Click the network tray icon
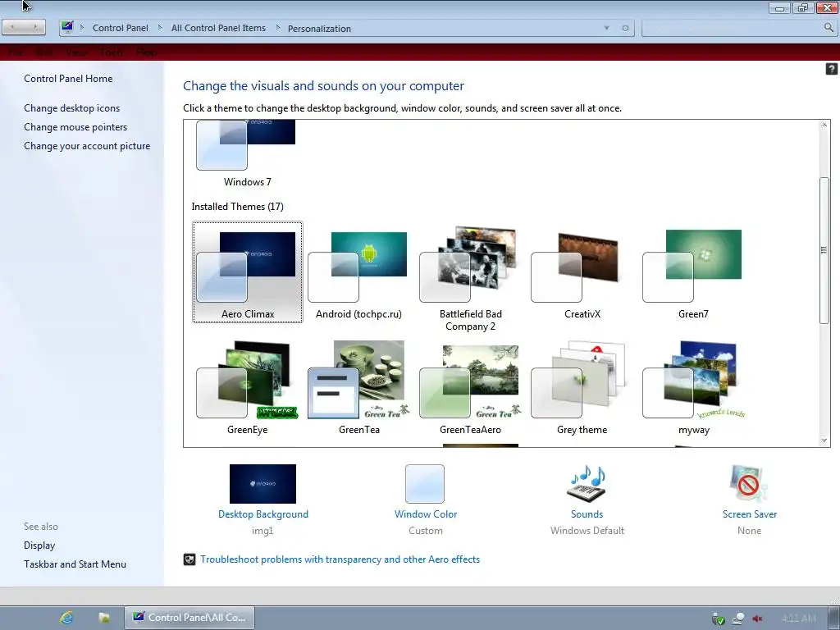This screenshot has width=840, height=630. point(738,619)
